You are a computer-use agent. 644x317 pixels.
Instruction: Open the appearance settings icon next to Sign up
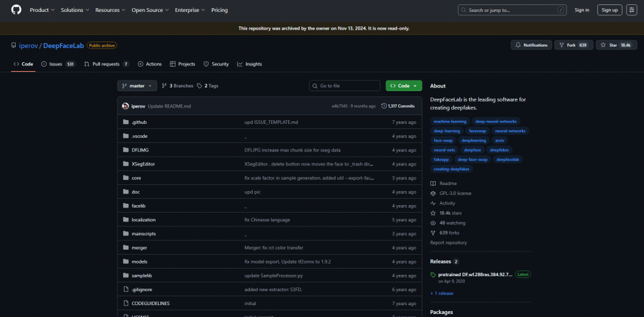click(631, 10)
